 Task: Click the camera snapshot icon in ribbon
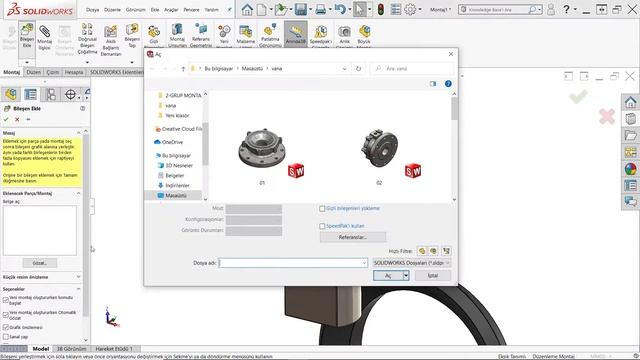coord(344,31)
